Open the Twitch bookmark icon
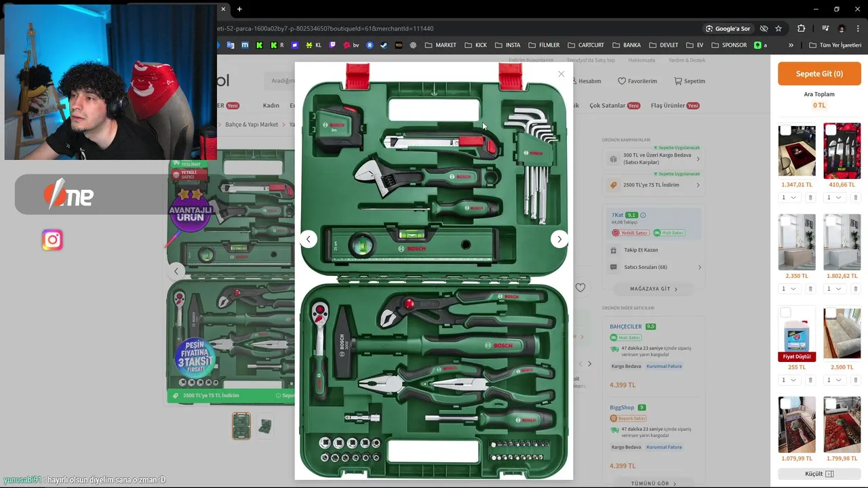868x488 pixels. (332, 45)
